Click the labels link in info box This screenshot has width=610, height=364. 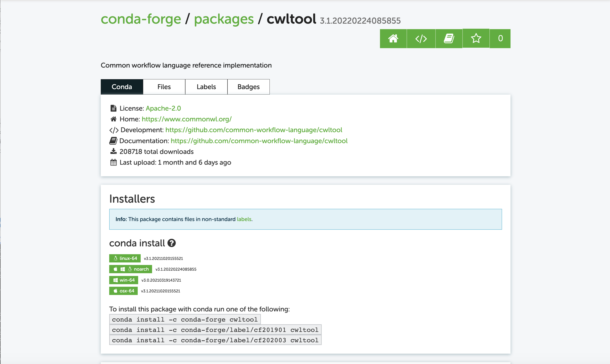[x=244, y=219]
